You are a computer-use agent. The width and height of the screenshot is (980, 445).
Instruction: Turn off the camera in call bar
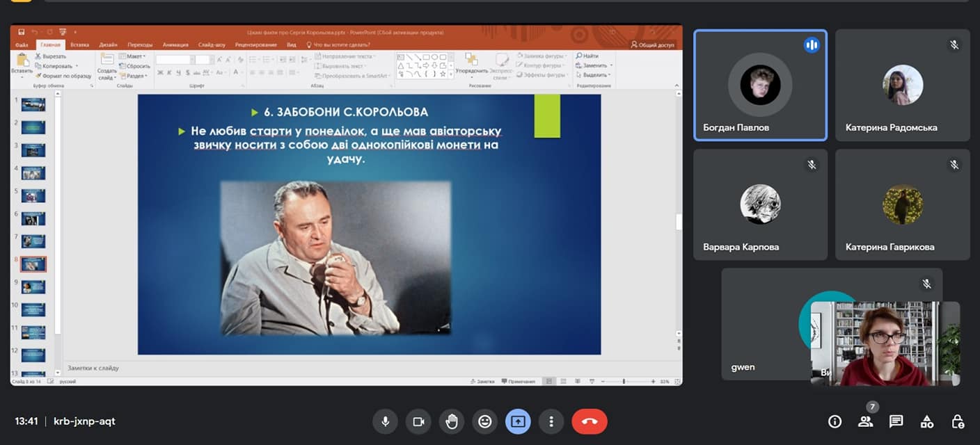click(418, 421)
